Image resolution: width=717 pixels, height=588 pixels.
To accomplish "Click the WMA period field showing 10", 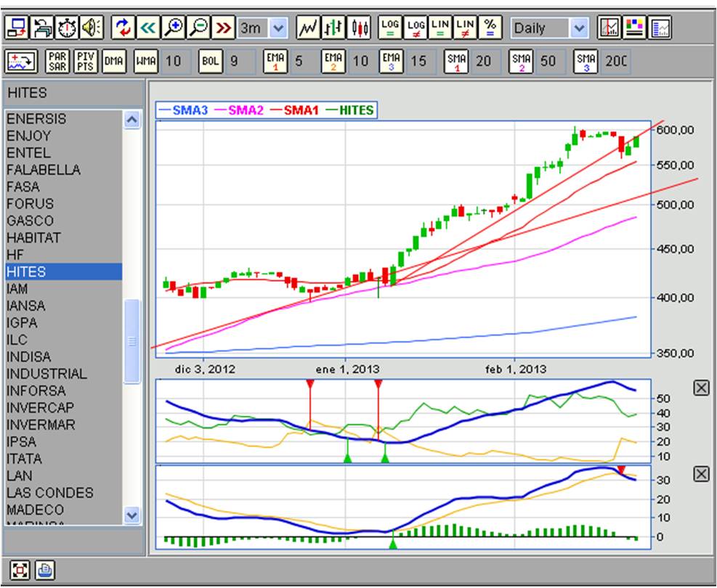I will pyautogui.click(x=172, y=62).
